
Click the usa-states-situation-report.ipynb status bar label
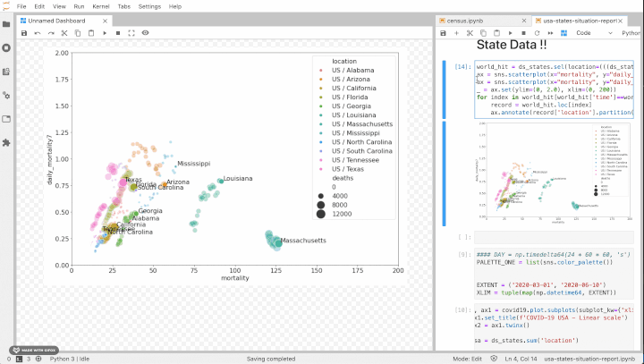point(589,359)
